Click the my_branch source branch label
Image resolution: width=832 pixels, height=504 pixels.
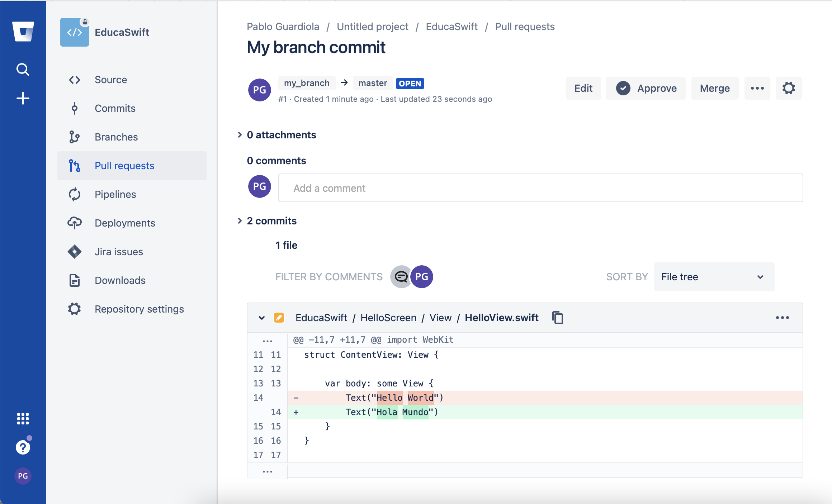pos(307,83)
